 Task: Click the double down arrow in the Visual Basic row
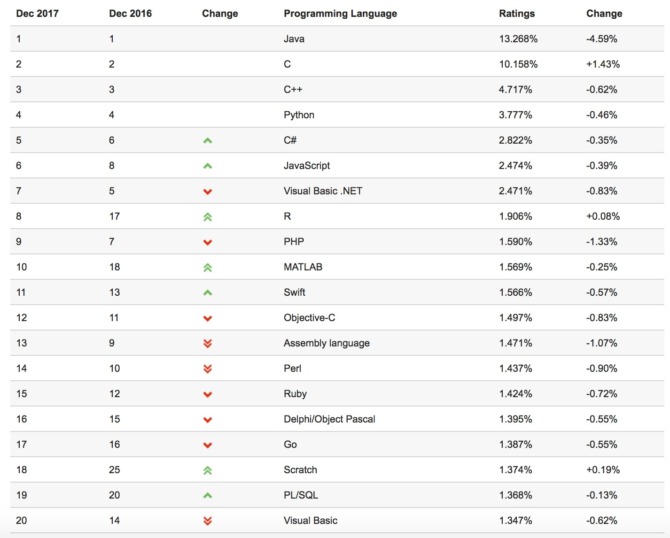click(x=207, y=521)
